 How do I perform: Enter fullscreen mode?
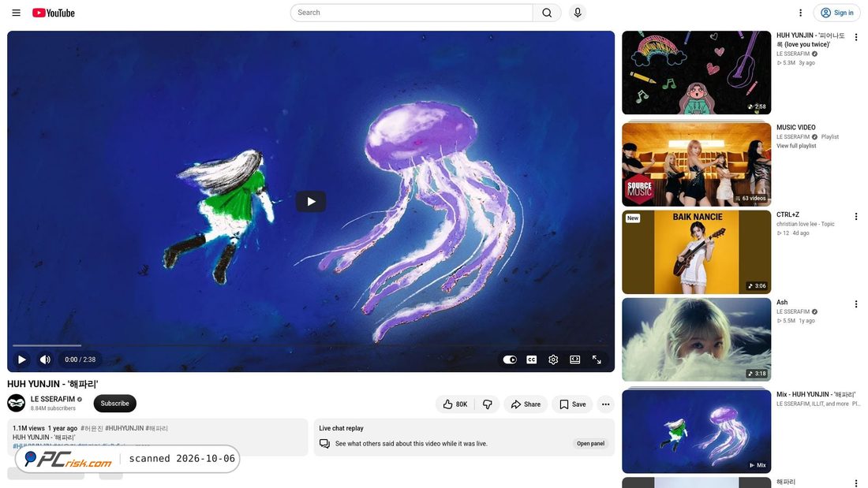(597, 359)
